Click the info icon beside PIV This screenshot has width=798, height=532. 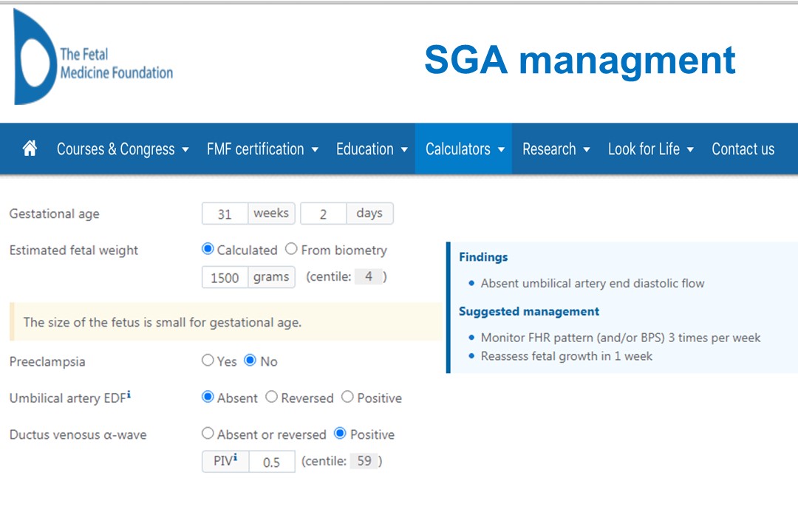[x=236, y=459]
